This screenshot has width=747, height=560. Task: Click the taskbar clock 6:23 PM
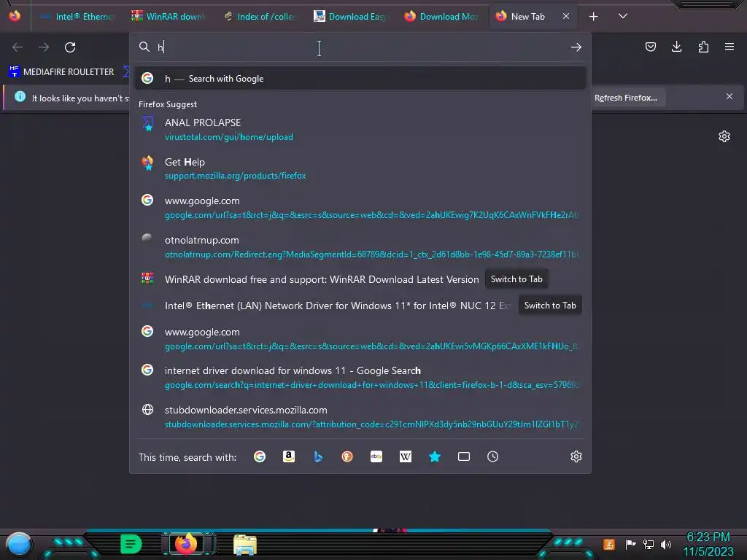pyautogui.click(x=708, y=544)
